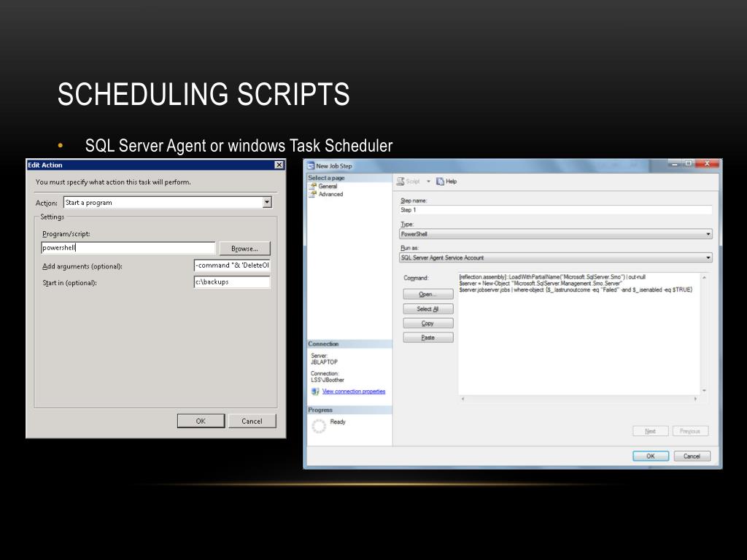Screen dimensions: 747x560
Task: Click the command box vertical scrollbar down arrow
Action: coord(704,391)
